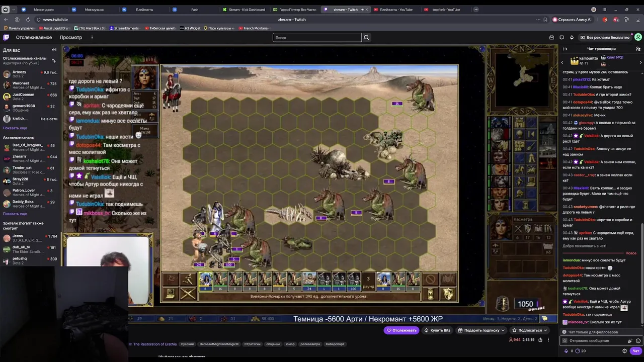Open chat settings gear icon
The height and width of the screenshot is (362, 644).
point(624,351)
